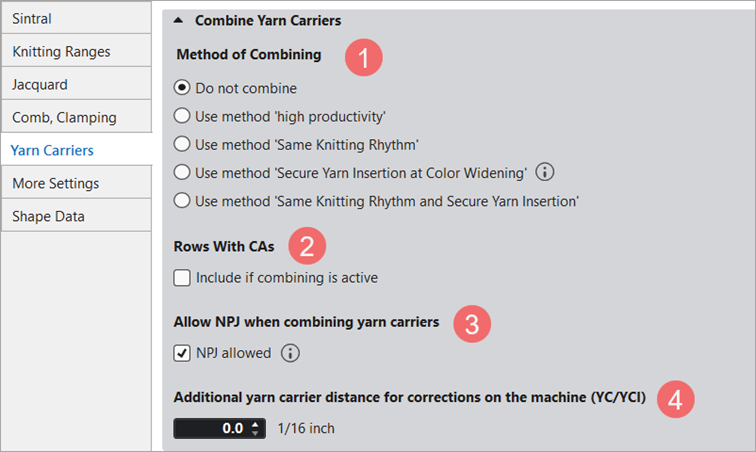Collapse the Combine Yarn Carriers section
756x452 pixels.
coord(178,19)
